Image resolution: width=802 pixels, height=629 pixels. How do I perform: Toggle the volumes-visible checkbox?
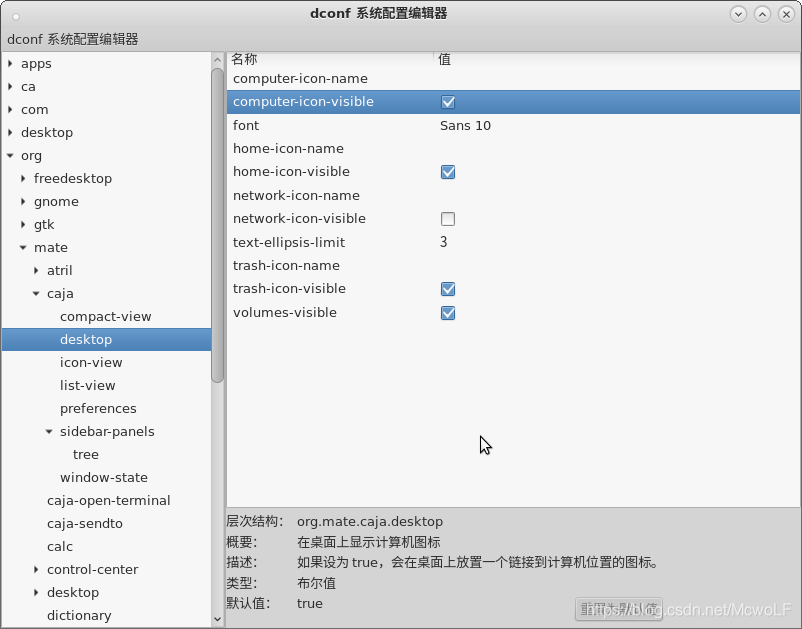(x=448, y=313)
